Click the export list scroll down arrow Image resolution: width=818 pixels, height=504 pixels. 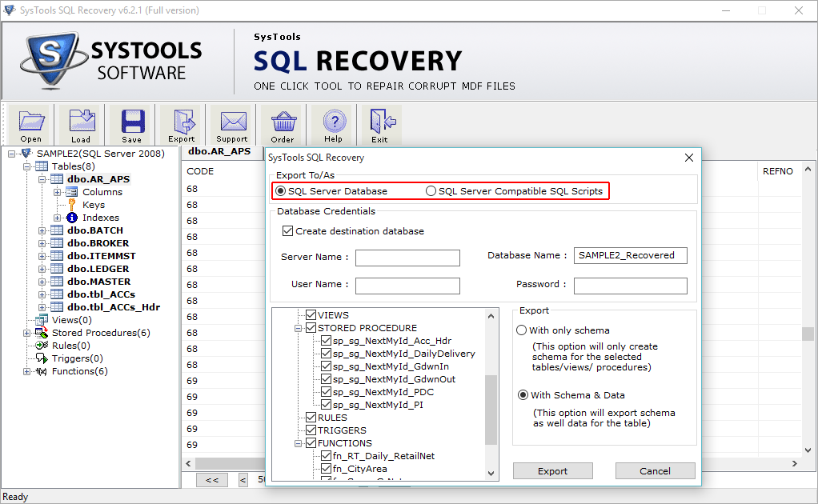491,474
